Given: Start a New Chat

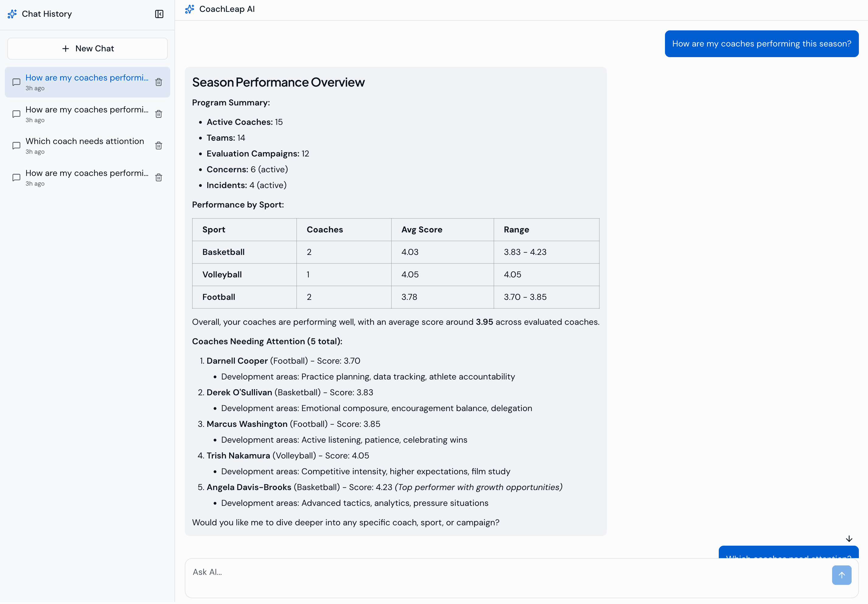Looking at the screenshot, I should click(87, 48).
